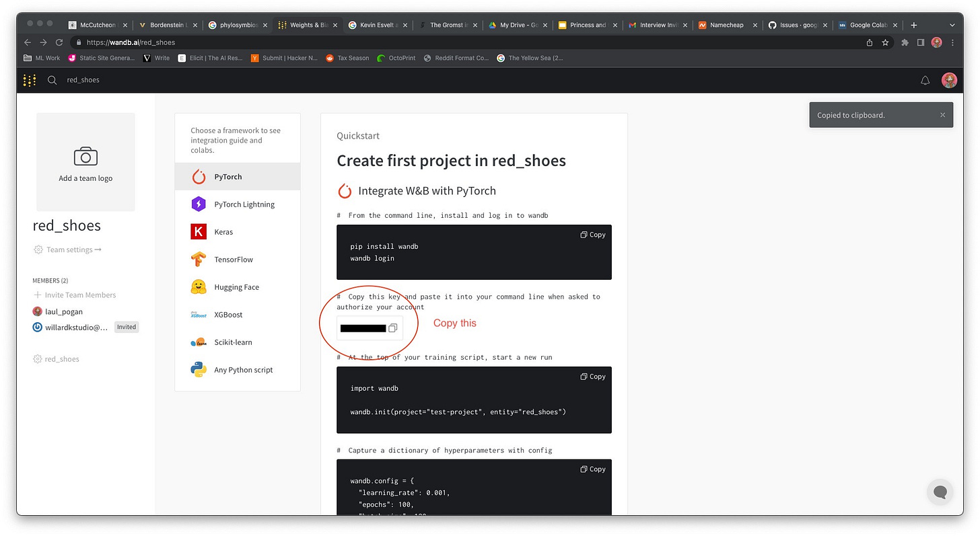Go forward in browser history
This screenshot has width=980, height=536.
click(x=44, y=42)
